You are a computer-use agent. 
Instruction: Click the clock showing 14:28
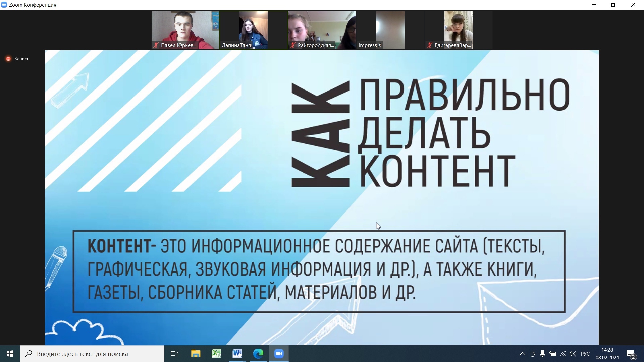tap(607, 354)
